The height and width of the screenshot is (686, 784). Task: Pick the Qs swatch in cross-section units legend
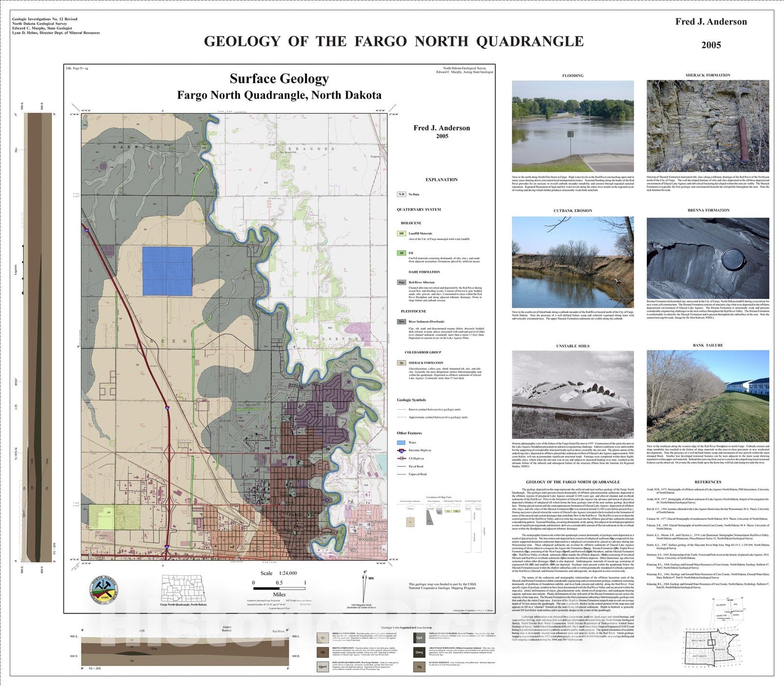(x=322, y=638)
